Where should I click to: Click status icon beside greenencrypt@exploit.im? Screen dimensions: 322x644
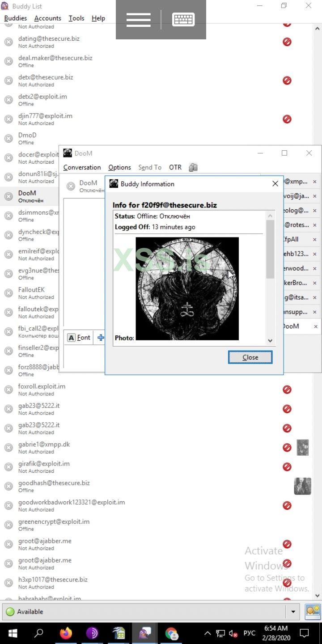coord(8,525)
